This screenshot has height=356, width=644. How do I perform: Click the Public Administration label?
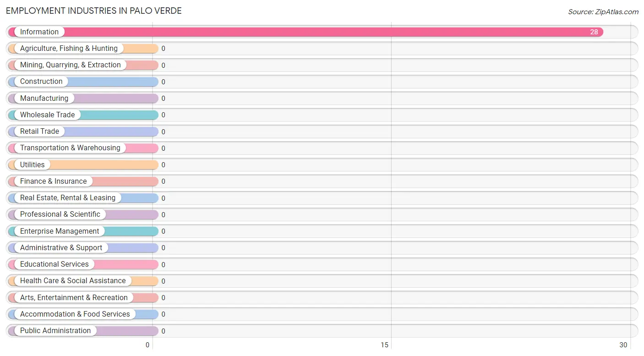point(55,331)
